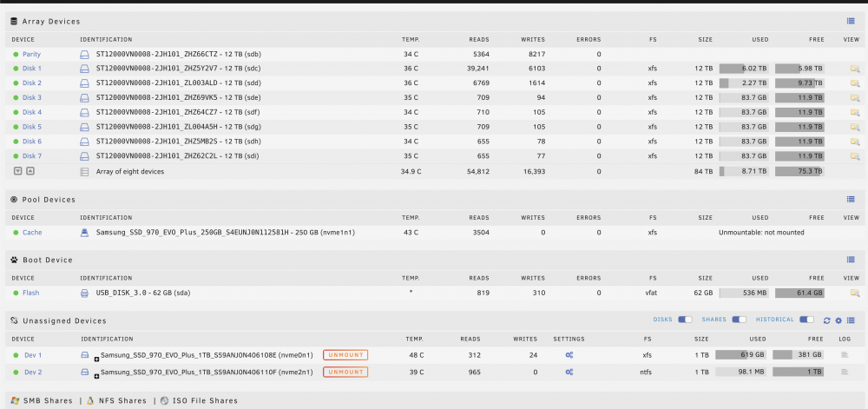Click the Disk 1 drive icon
Screen dimensions: 868x409
coord(84,69)
